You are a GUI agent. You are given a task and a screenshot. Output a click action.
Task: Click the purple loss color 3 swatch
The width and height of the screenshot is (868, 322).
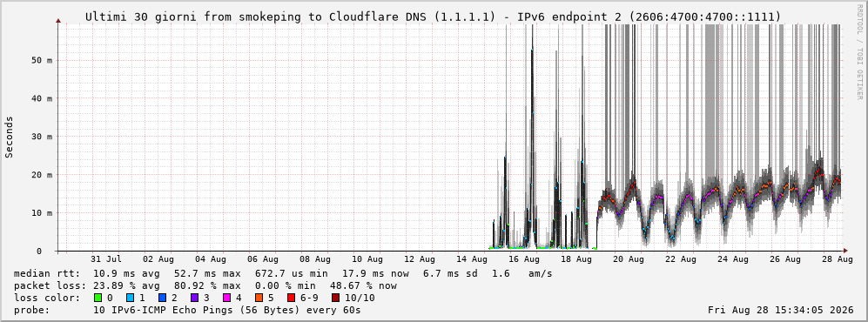194,298
